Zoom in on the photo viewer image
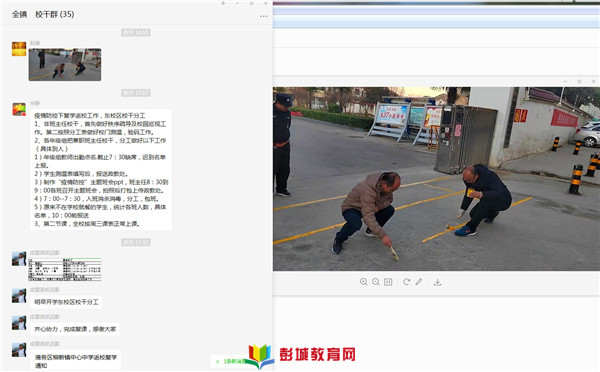This screenshot has width=600, height=372. point(364,282)
